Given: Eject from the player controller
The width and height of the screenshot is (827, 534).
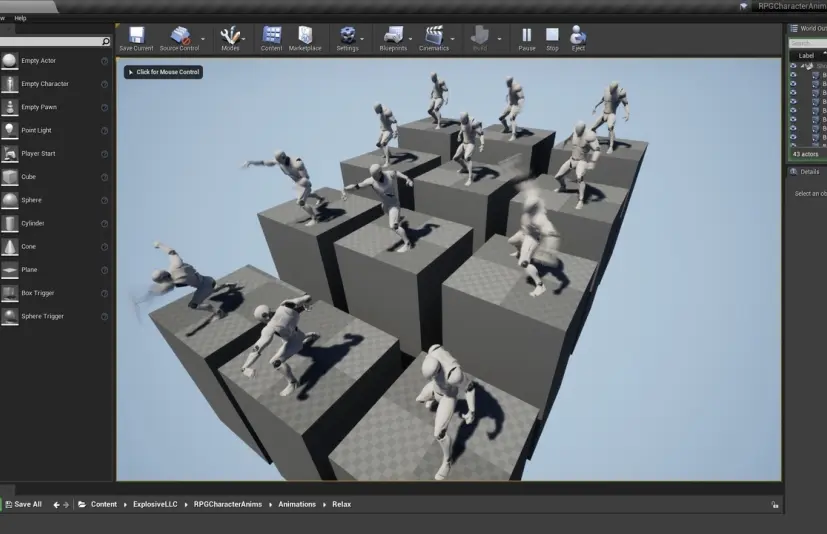Looking at the screenshot, I should [x=578, y=37].
